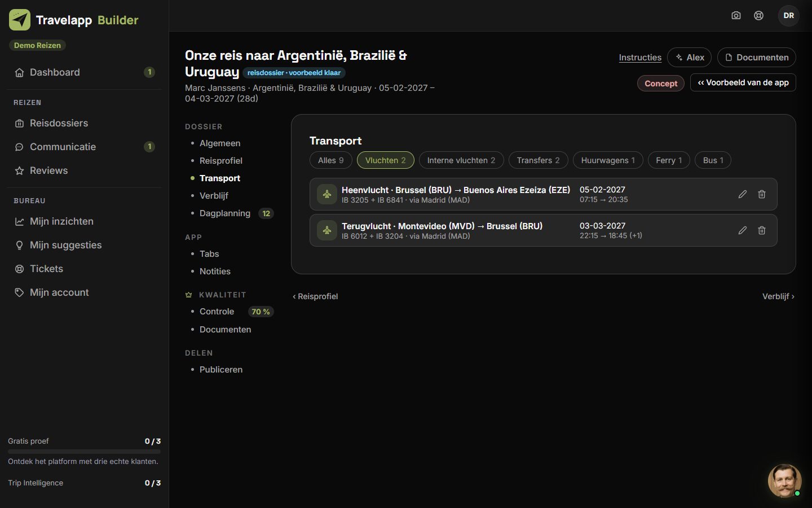Open Mijn suggesties in the sidebar
This screenshot has height=508, width=812.
[x=85, y=245]
